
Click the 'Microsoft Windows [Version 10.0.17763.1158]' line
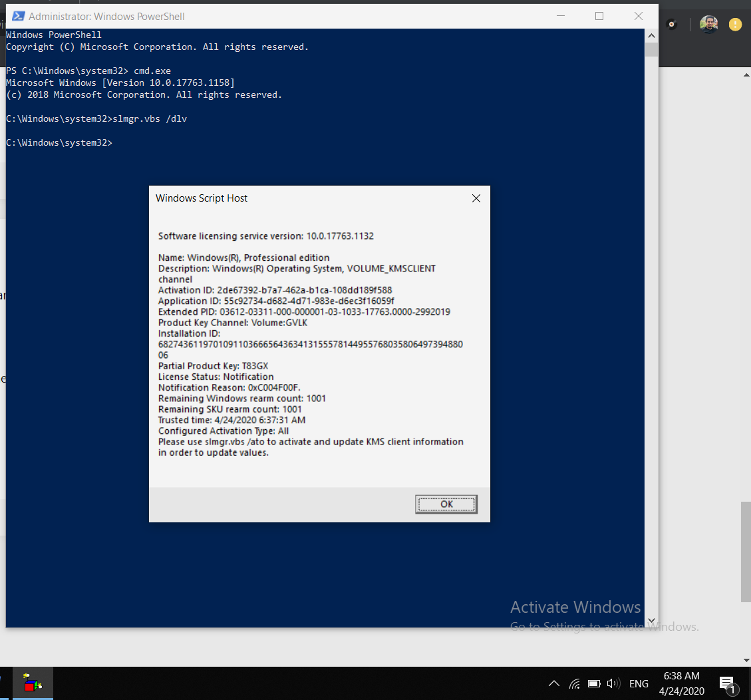coord(120,83)
